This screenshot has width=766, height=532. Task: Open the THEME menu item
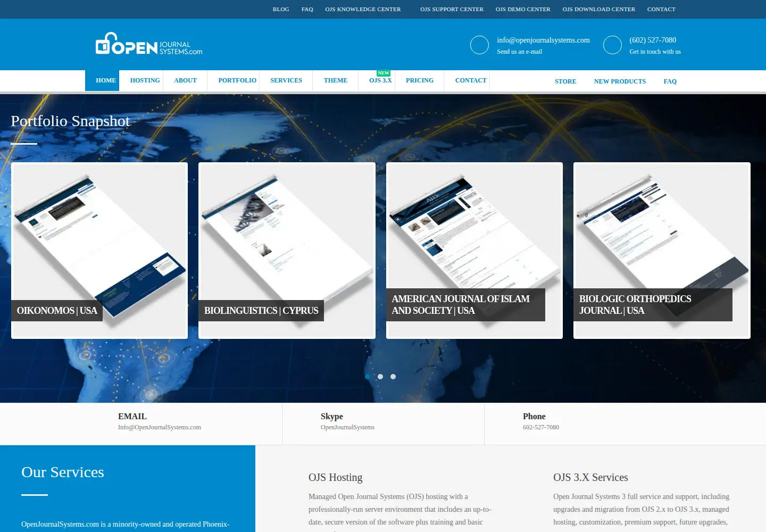336,80
